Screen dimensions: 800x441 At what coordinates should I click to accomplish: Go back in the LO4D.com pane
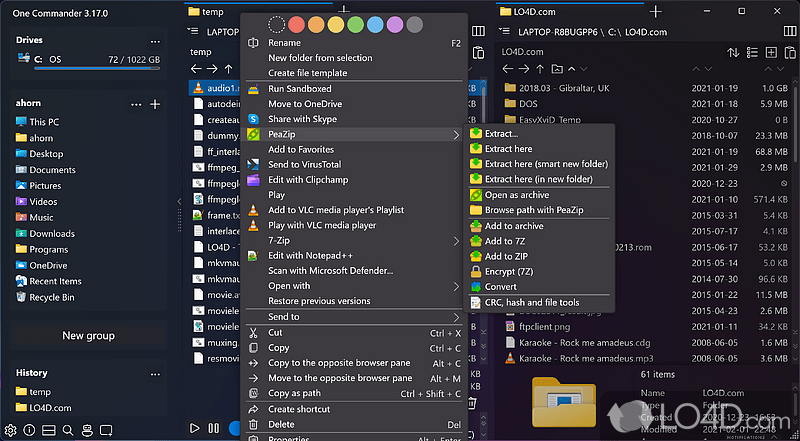[x=507, y=68]
